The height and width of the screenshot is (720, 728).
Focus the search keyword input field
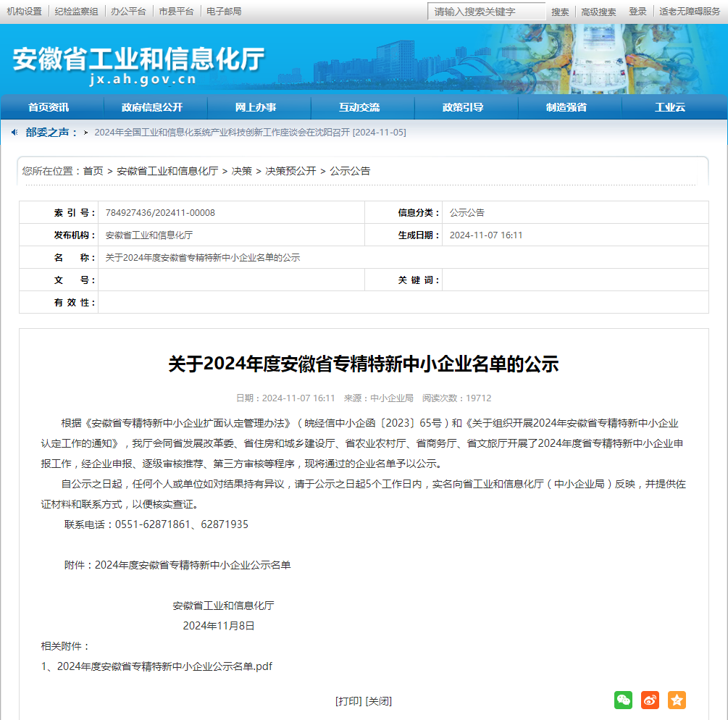tap(486, 12)
